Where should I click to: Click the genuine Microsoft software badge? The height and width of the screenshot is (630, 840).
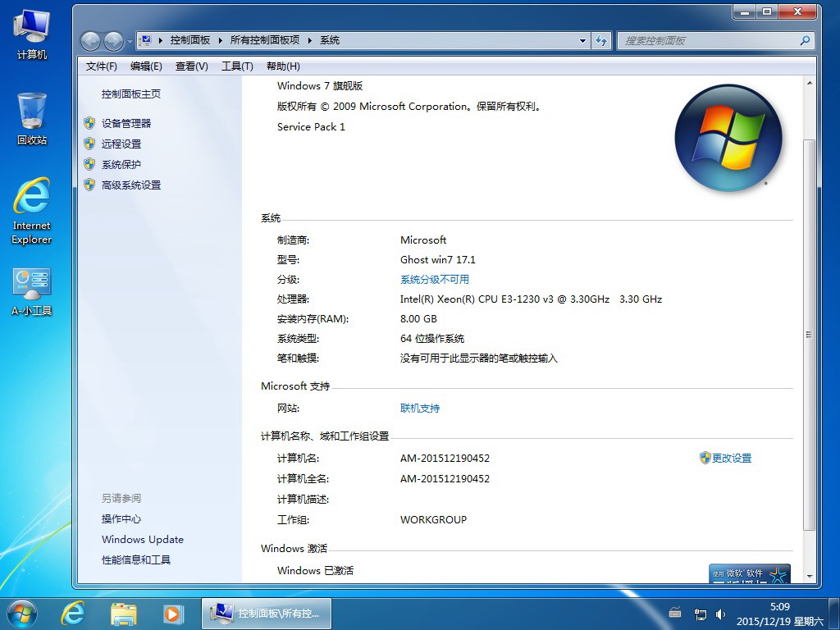click(x=750, y=573)
